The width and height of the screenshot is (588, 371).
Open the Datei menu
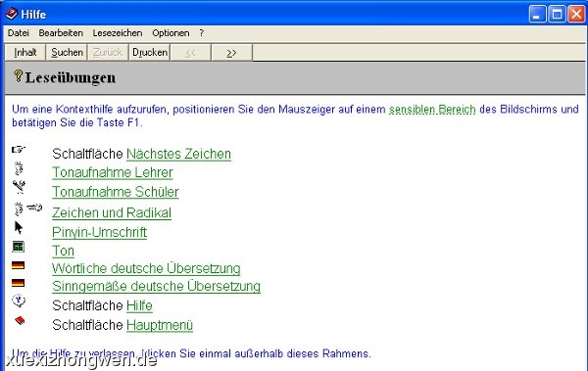coord(19,33)
